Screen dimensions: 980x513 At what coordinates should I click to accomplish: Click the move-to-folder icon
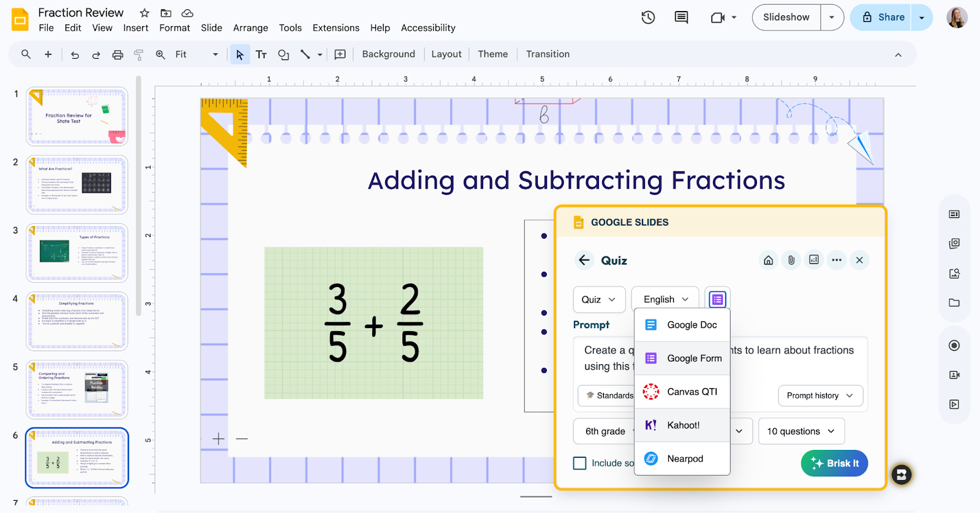[166, 13]
